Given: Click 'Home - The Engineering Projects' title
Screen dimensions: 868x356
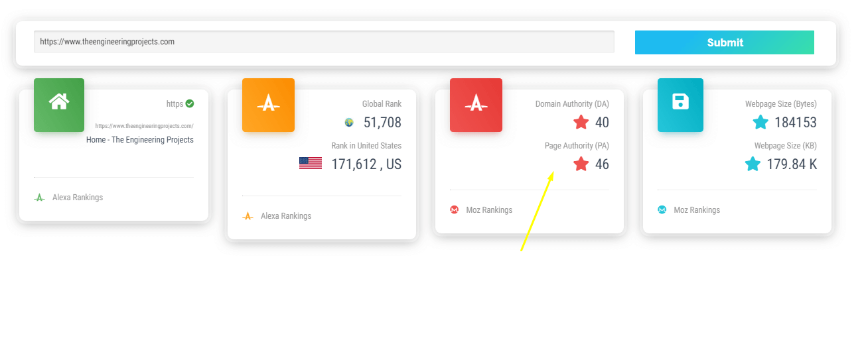Looking at the screenshot, I should click(140, 140).
